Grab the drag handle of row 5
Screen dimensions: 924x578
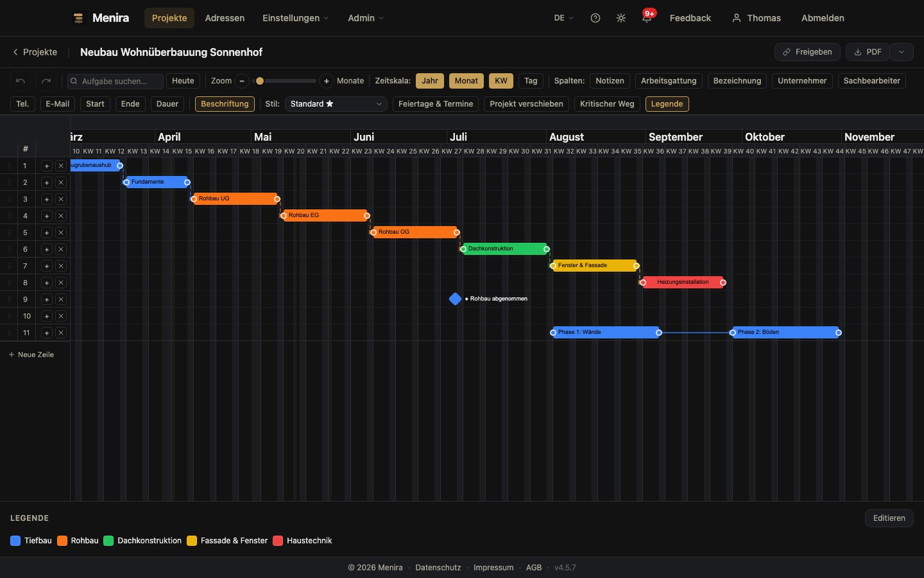(9, 232)
